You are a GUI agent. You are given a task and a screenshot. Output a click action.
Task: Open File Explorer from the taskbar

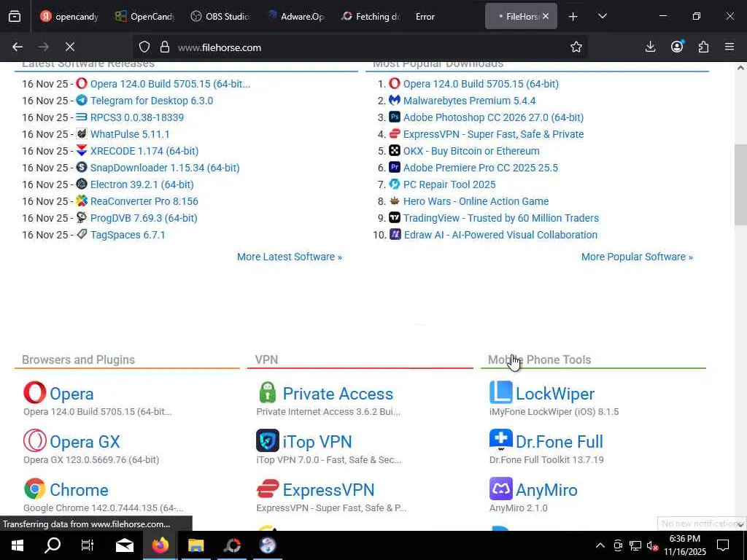(196, 545)
